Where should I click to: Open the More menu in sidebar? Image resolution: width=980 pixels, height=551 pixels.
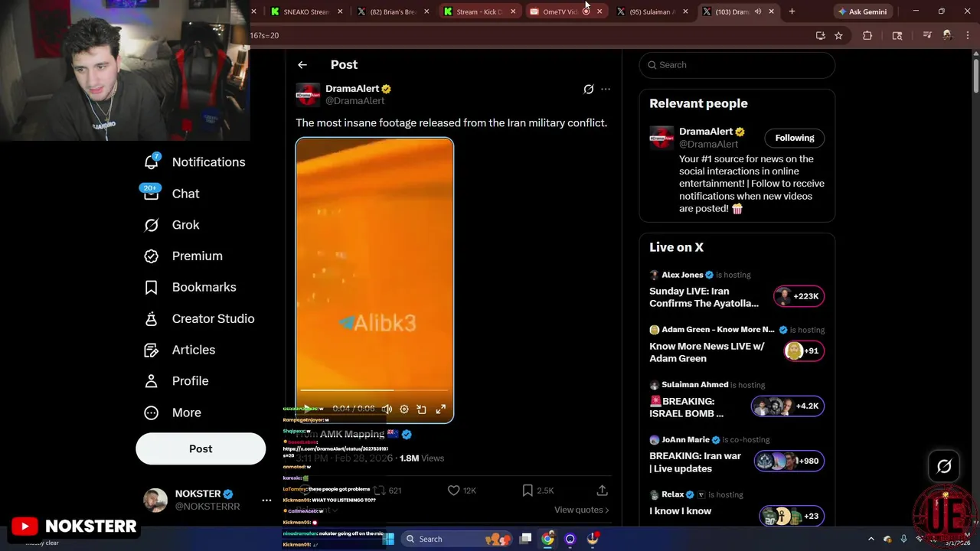(173, 412)
